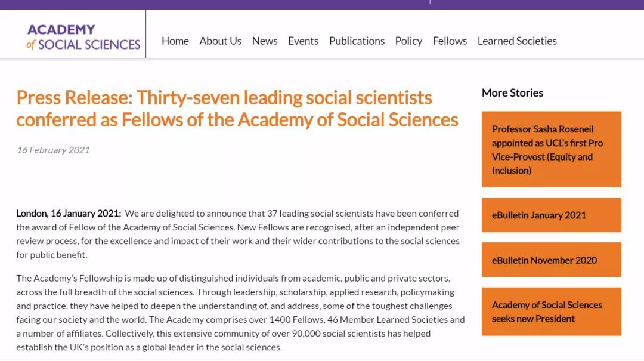644x361 pixels.
Task: Click the Academy of Social Sciences logo
Action: [83, 36]
